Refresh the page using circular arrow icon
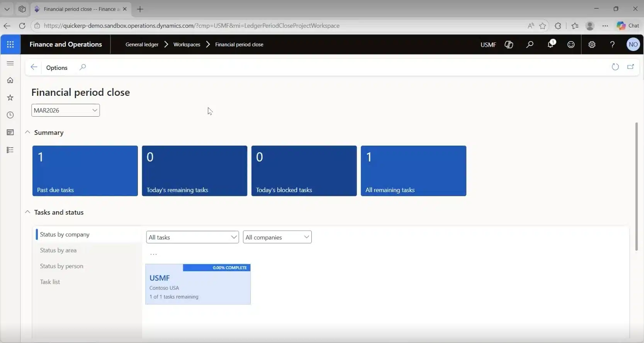The width and height of the screenshot is (644, 343). (615, 67)
